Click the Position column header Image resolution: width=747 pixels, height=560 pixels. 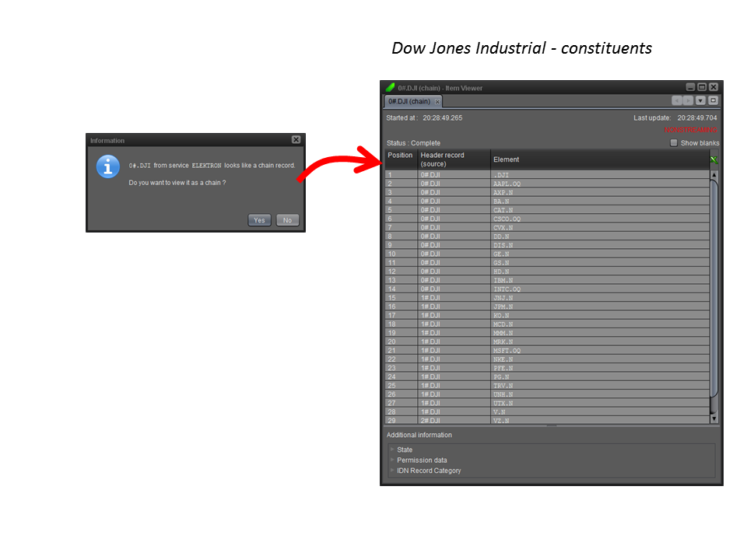coord(402,159)
